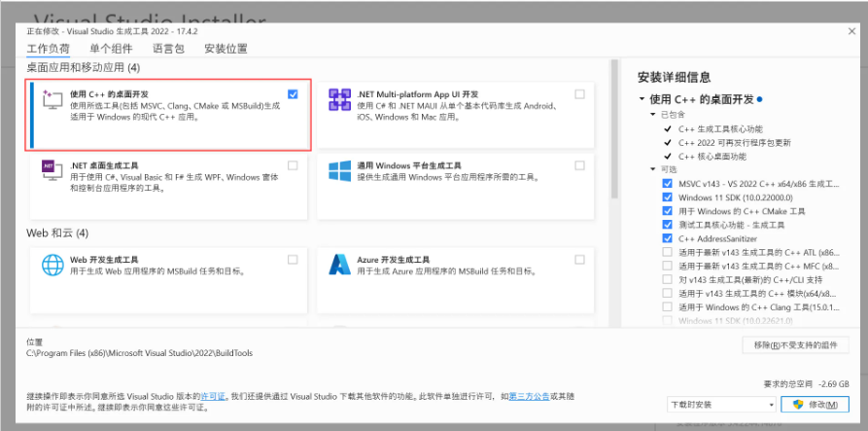Click the .NET 桌面生成工具 icon
This screenshot has width=868, height=431.
pyautogui.click(x=52, y=170)
